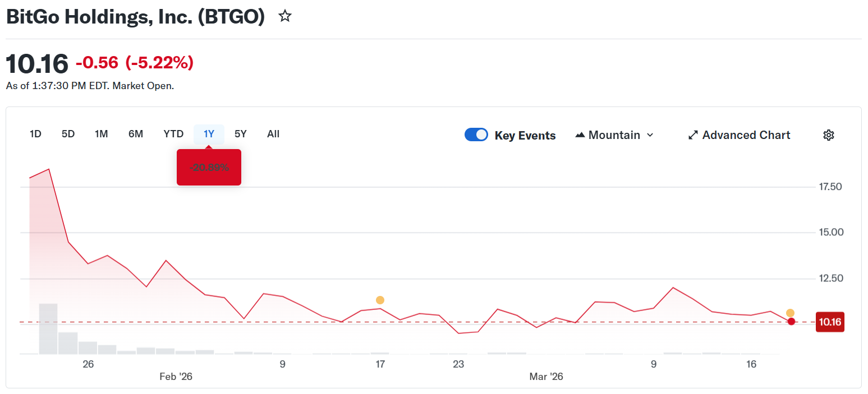Show the 5Y price history
The height and width of the screenshot is (394, 868).
coord(241,134)
